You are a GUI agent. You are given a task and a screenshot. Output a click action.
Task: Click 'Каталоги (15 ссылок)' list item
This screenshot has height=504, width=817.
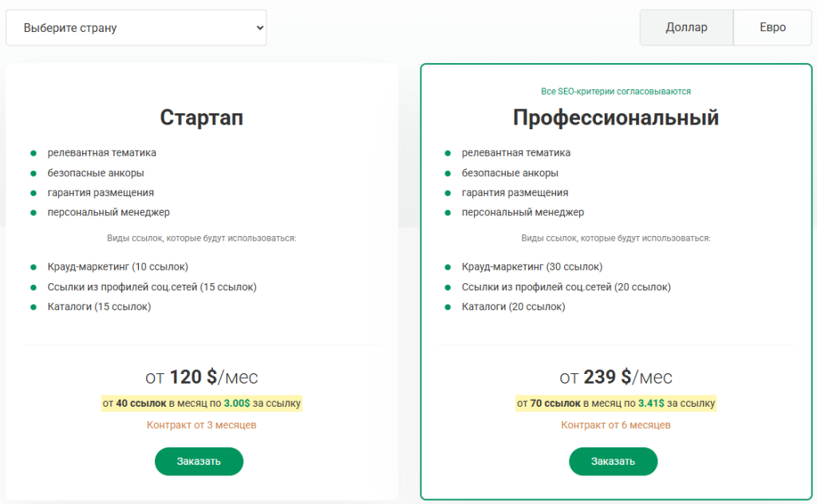[x=99, y=306]
